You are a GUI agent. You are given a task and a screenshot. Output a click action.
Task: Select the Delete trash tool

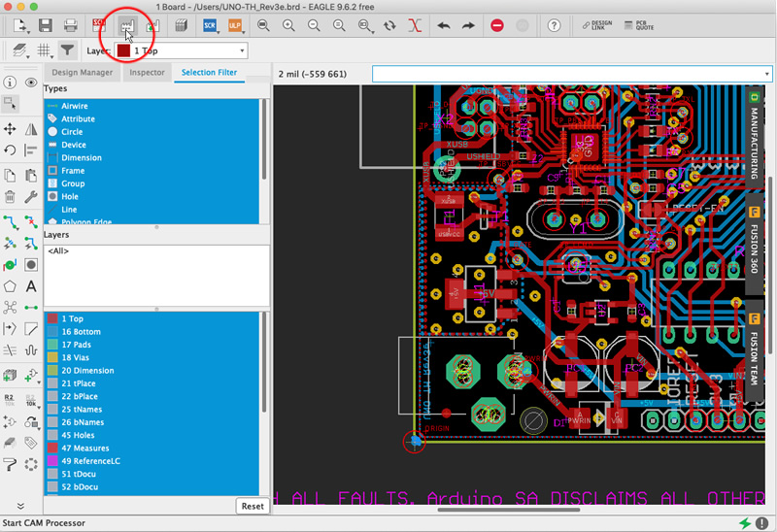pyautogui.click(x=10, y=197)
